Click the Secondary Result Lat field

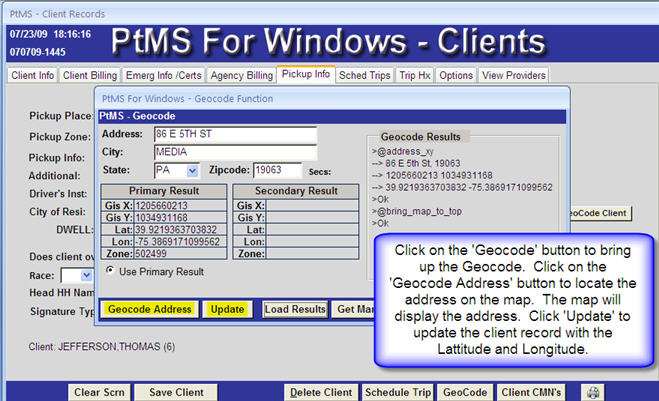pyautogui.click(x=312, y=230)
